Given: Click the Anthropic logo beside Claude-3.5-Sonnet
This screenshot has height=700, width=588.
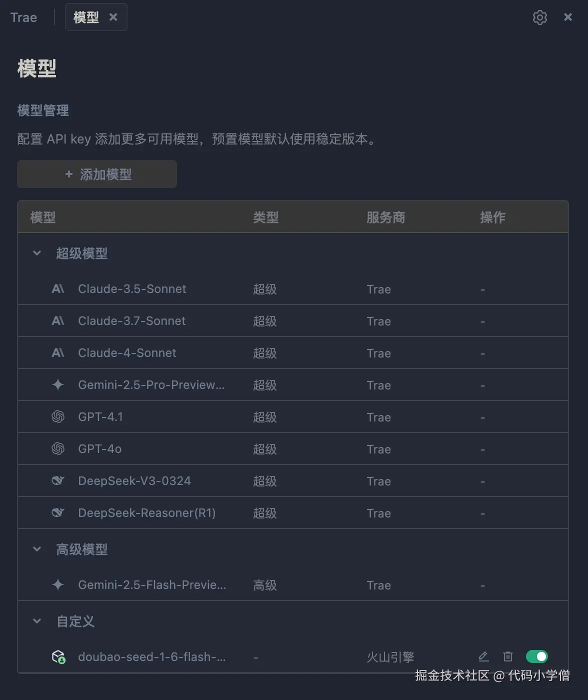Looking at the screenshot, I should coord(58,289).
